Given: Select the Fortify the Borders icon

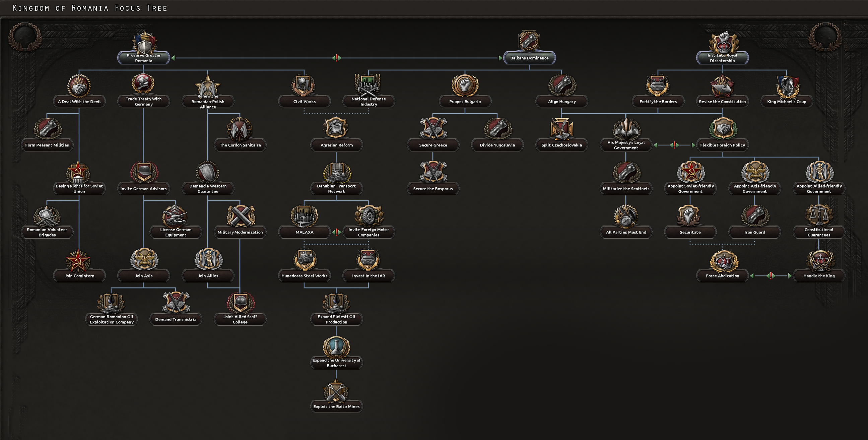Looking at the screenshot, I should pyautogui.click(x=658, y=85).
